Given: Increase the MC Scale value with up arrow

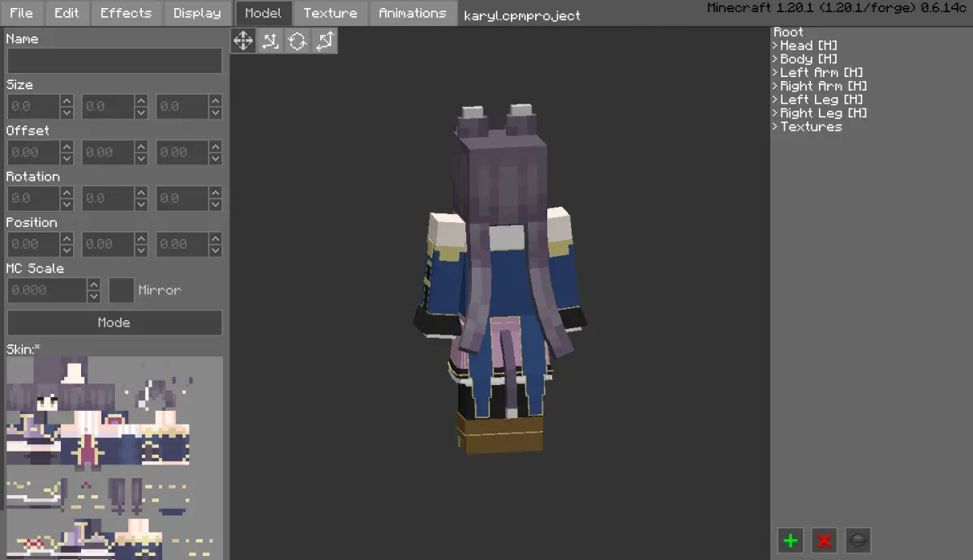Looking at the screenshot, I should coord(93,284).
